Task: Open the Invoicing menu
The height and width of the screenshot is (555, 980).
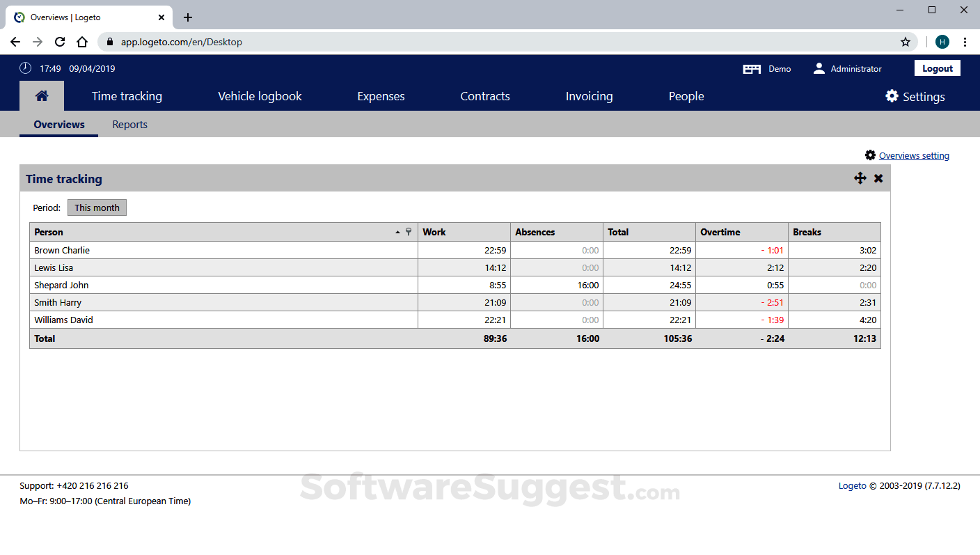Action: tap(589, 96)
